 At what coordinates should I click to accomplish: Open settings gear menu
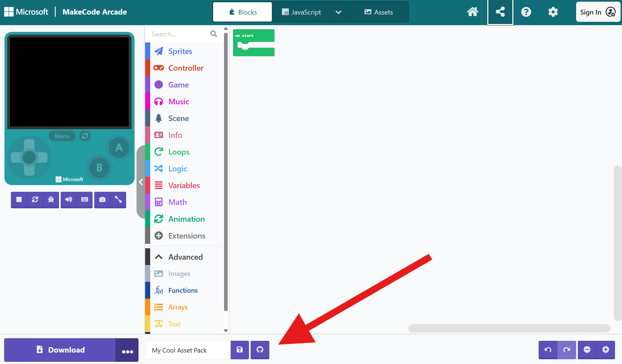coord(553,12)
